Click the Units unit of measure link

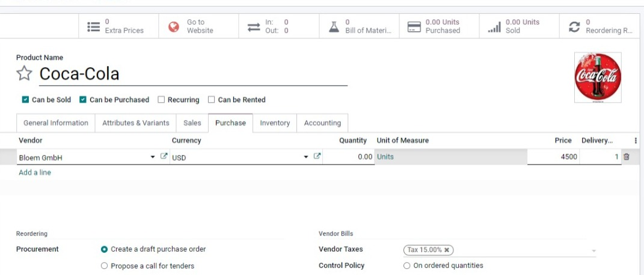(x=385, y=157)
